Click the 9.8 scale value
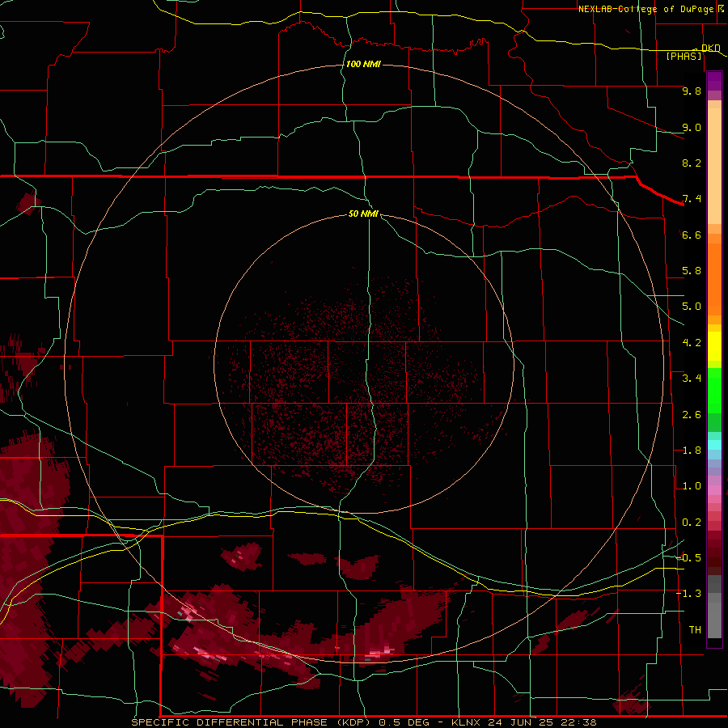 (x=692, y=91)
